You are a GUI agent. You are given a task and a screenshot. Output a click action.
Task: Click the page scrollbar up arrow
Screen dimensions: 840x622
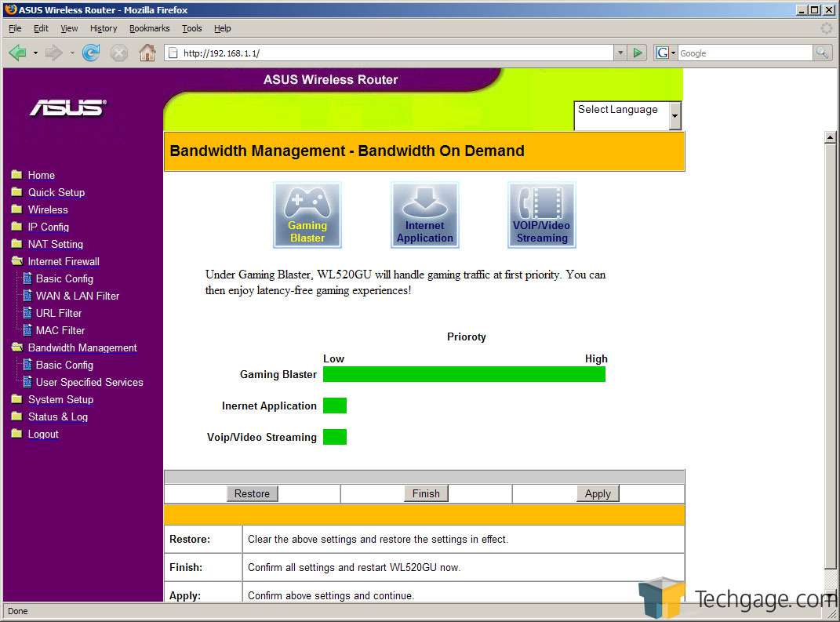[830, 137]
